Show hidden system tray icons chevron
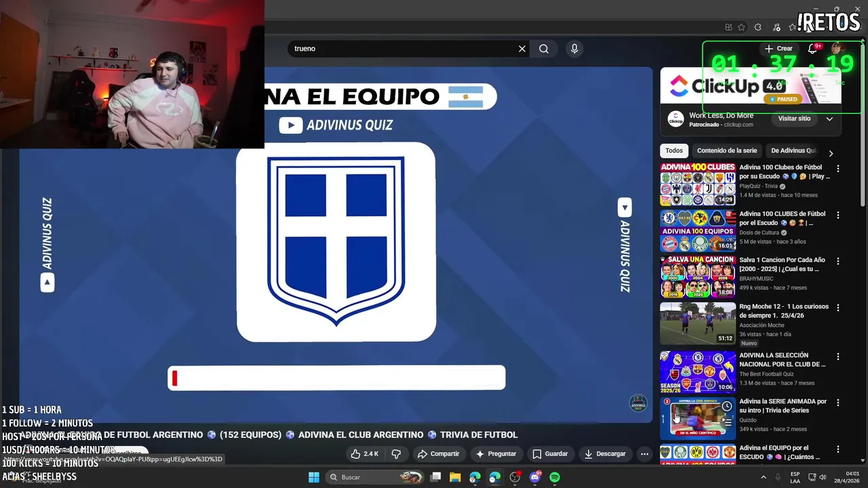 click(763, 477)
